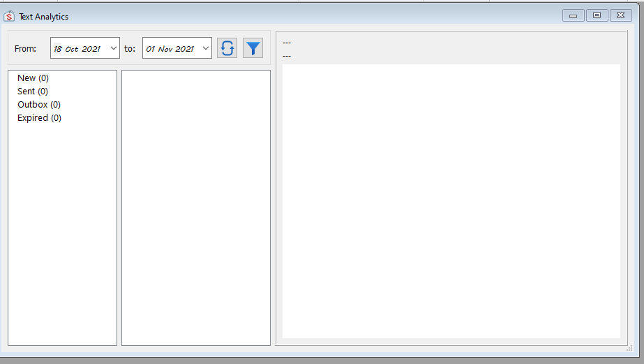The height and width of the screenshot is (364, 644).
Task: Maximize the Text Analytics window
Action: (x=597, y=15)
